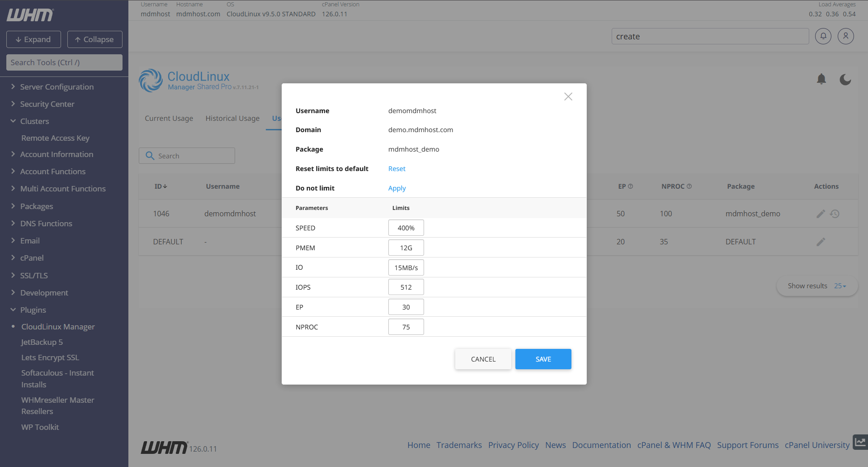The width and height of the screenshot is (868, 467).
Task: Expand SSL/TLS menu
Action: tap(34, 275)
